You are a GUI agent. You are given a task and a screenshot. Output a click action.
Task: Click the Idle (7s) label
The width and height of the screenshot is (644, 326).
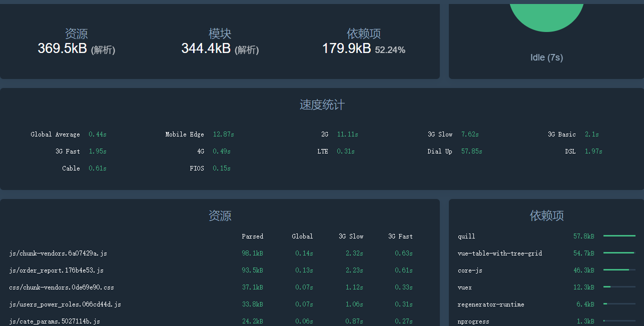[x=546, y=57]
